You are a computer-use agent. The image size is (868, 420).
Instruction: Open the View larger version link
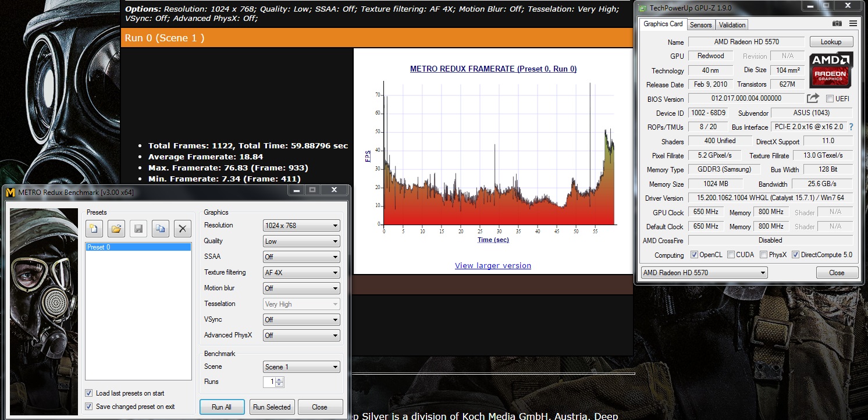(493, 266)
